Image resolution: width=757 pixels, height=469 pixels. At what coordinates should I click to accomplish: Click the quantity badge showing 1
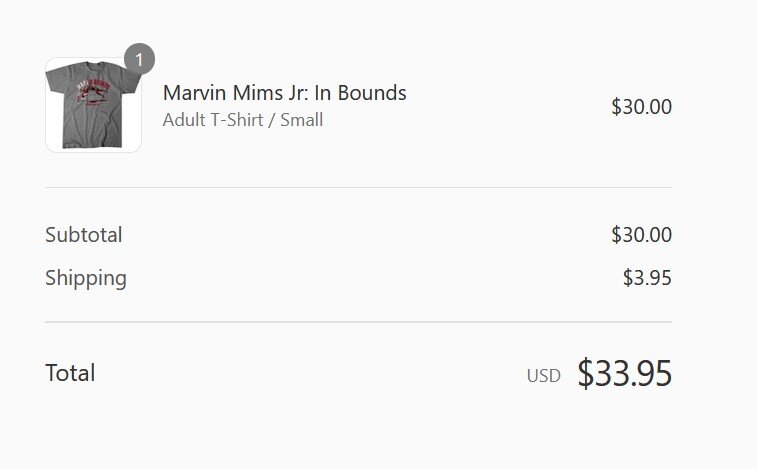click(139, 60)
